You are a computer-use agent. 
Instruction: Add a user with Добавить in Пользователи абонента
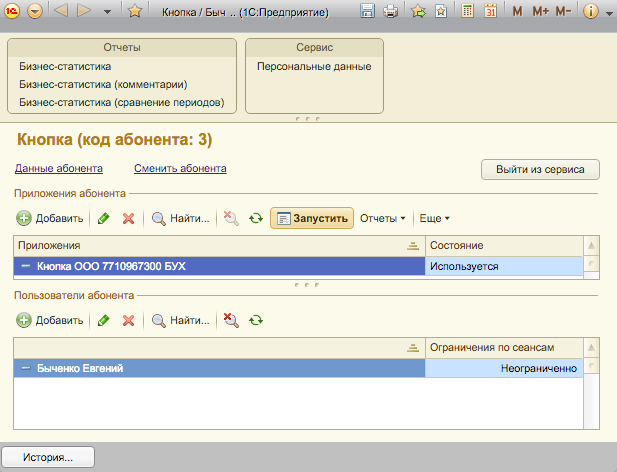click(50, 320)
